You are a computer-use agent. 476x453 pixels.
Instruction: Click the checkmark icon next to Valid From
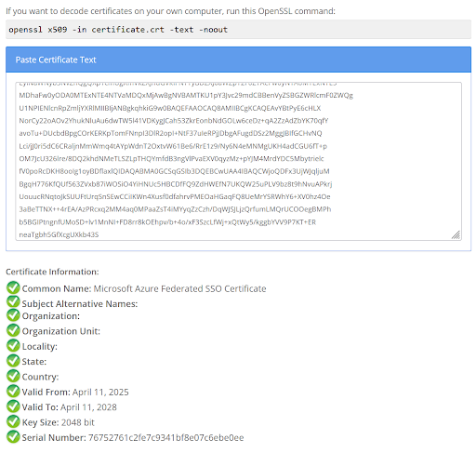pyautogui.click(x=13, y=392)
